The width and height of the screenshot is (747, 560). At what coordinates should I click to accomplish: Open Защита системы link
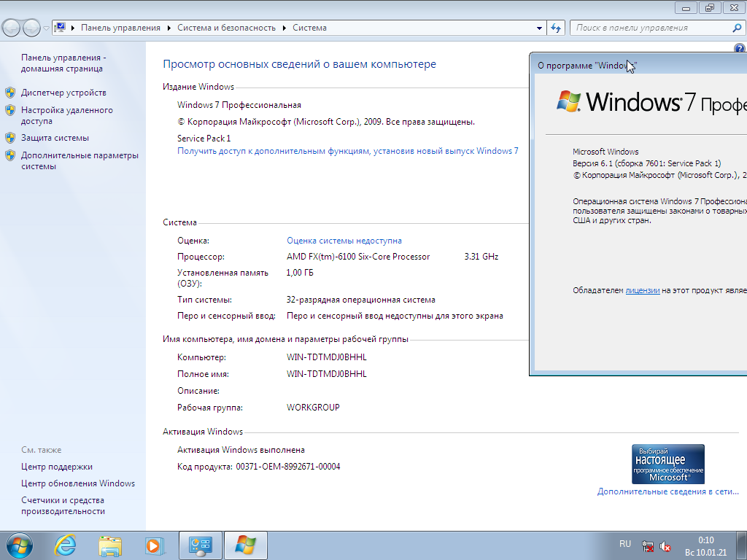55,138
